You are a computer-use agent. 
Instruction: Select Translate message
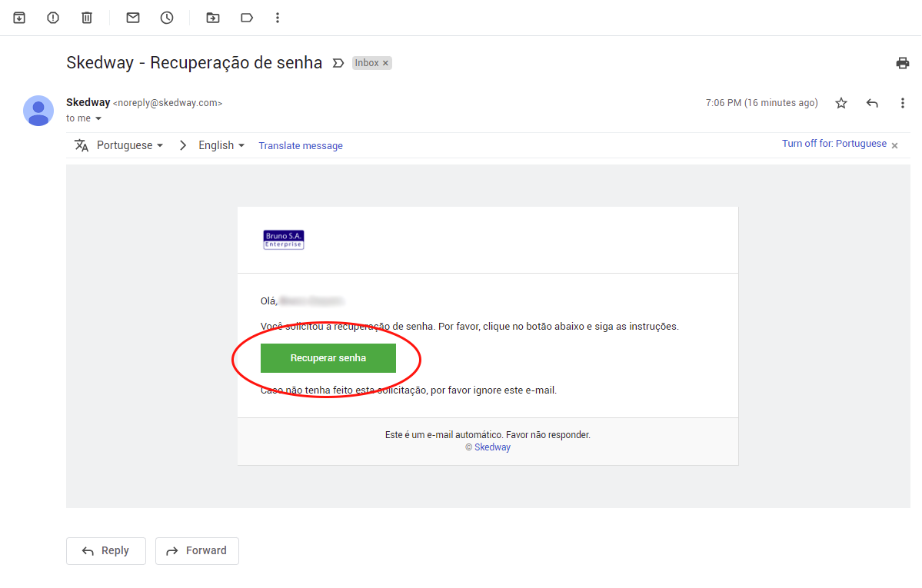click(x=300, y=145)
